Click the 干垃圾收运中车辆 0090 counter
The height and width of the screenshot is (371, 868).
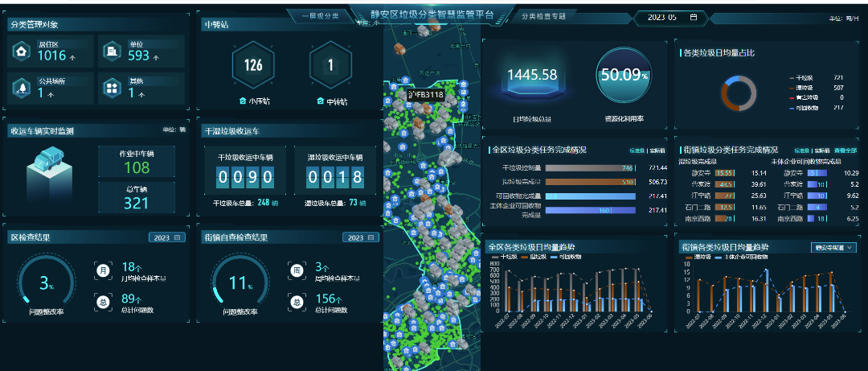pyautogui.click(x=245, y=178)
